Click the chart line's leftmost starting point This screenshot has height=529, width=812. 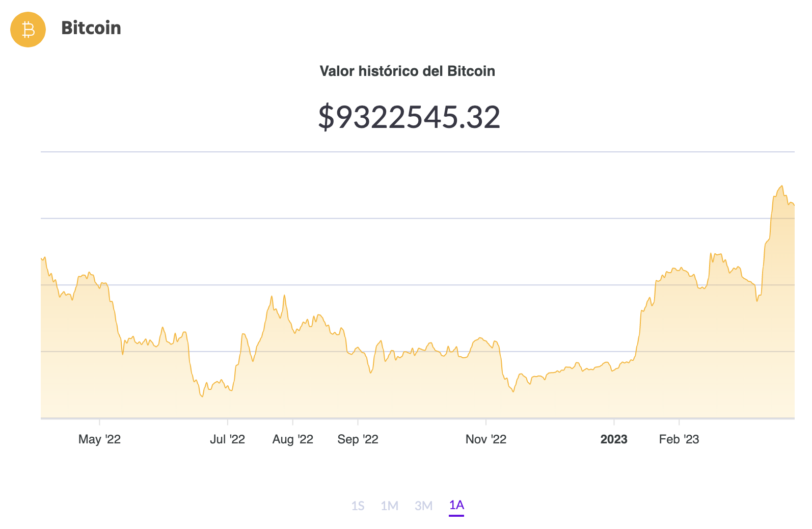(41, 258)
